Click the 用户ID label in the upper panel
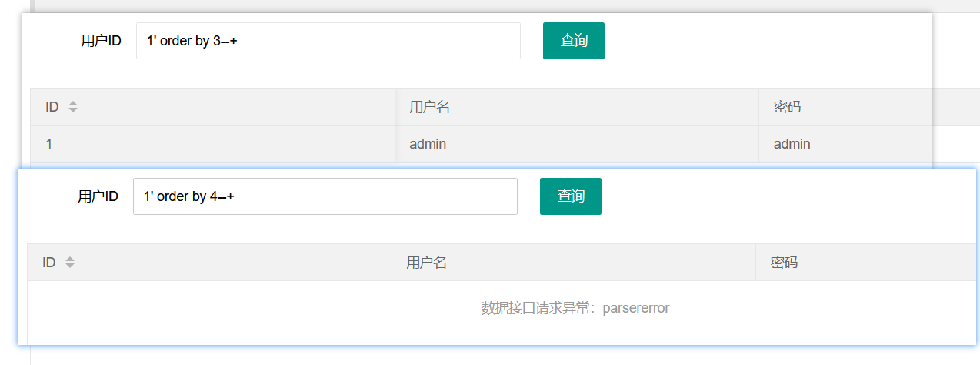Screen dimensions: 980x365 point(101,42)
